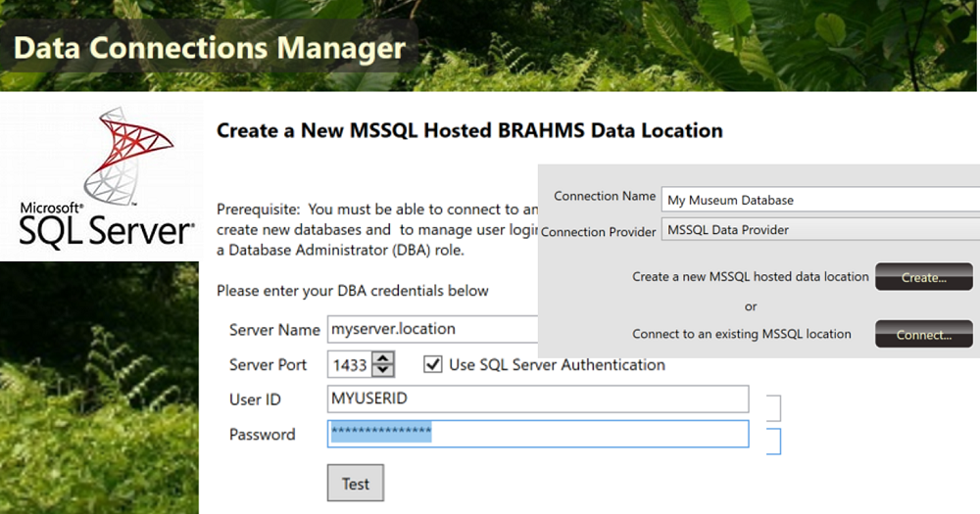Edit the Connection Name field
This screenshot has height=514, width=980.
point(820,200)
